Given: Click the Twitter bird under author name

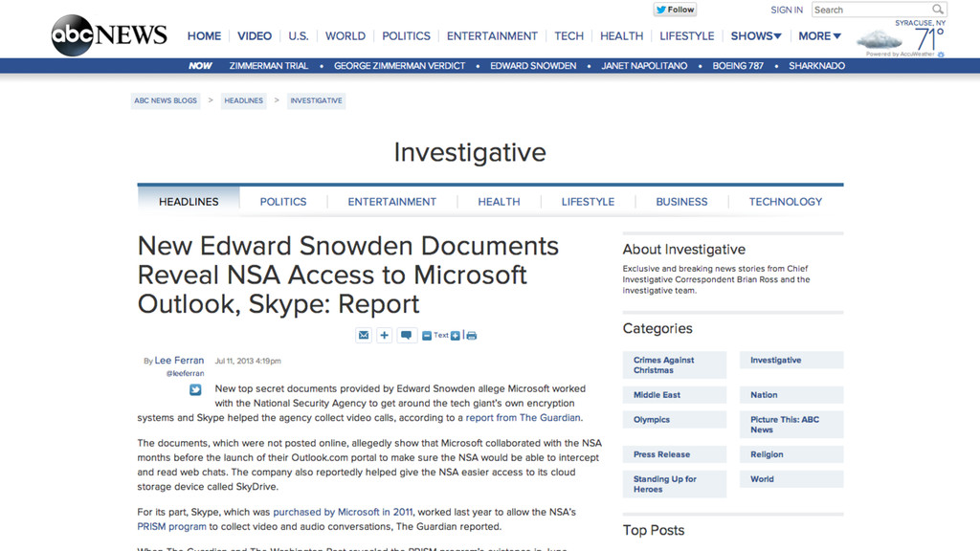Looking at the screenshot, I should click(x=195, y=390).
